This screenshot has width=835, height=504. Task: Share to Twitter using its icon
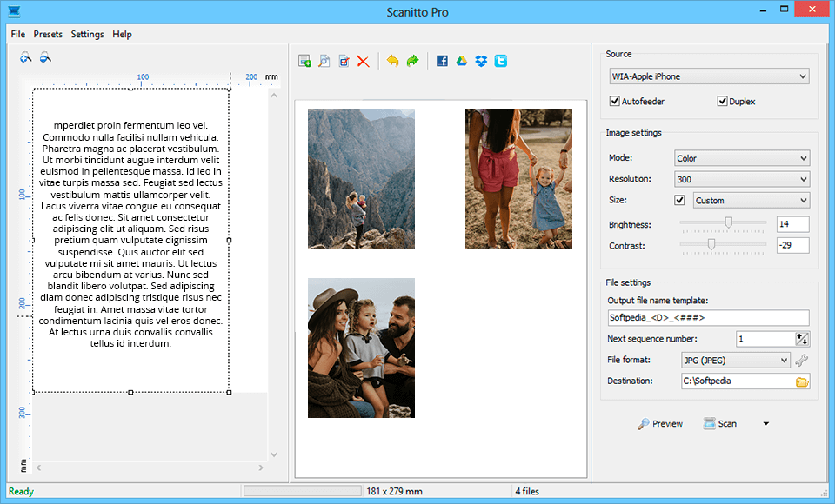point(501,61)
